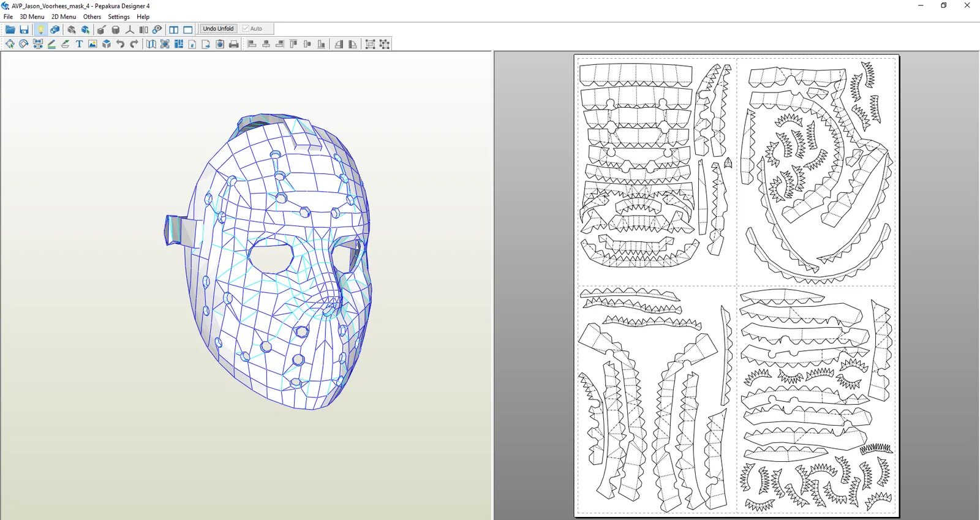This screenshot has height=520, width=980.
Task: Align selected parts to horizontal center
Action: (x=266, y=44)
